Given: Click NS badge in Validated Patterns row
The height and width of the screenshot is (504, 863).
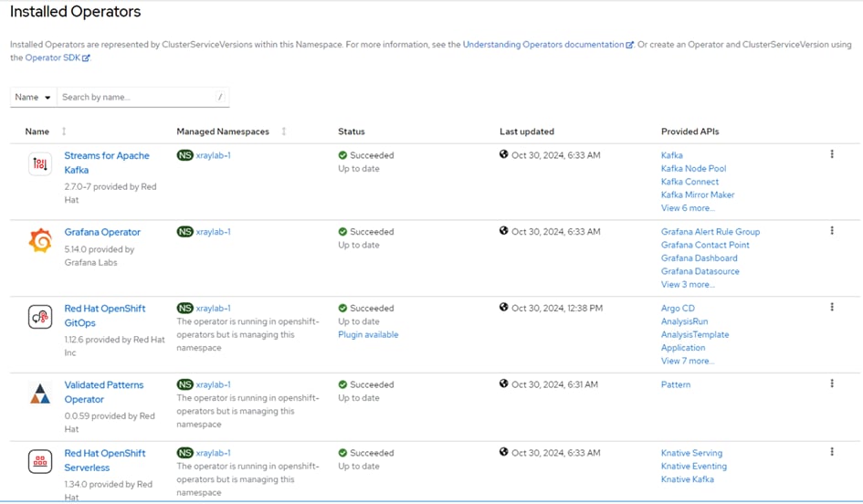Looking at the screenshot, I should (184, 384).
